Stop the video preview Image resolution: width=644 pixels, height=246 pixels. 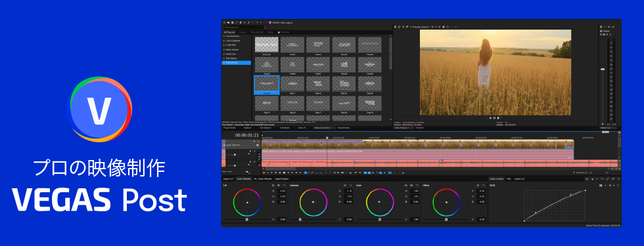tap(498, 117)
